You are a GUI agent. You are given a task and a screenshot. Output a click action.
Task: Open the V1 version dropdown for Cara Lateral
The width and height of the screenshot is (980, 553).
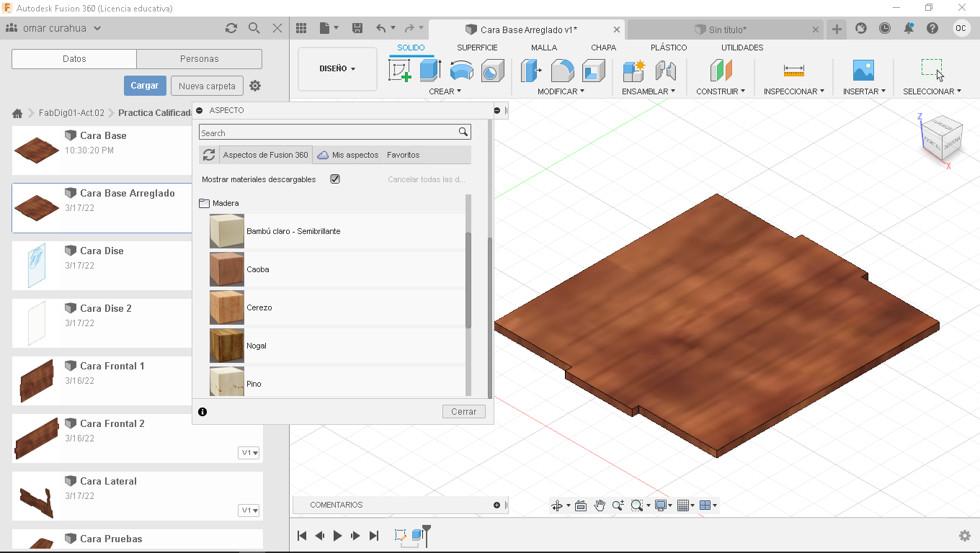tap(249, 511)
